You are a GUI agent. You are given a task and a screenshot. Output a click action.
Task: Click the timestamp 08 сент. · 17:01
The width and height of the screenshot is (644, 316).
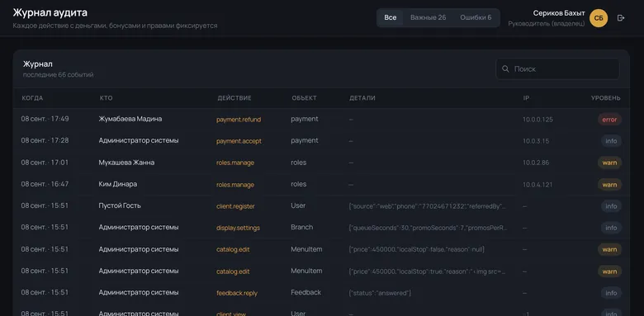(x=45, y=163)
